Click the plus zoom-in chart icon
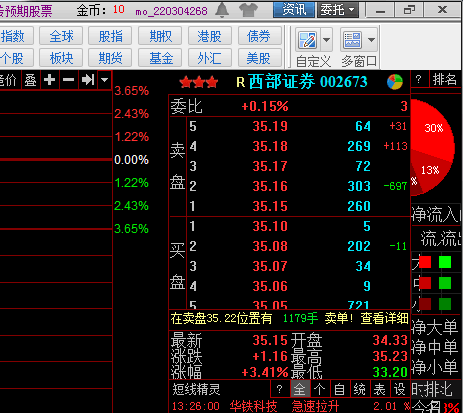Screen dimensions: 463x413 (x=50, y=80)
